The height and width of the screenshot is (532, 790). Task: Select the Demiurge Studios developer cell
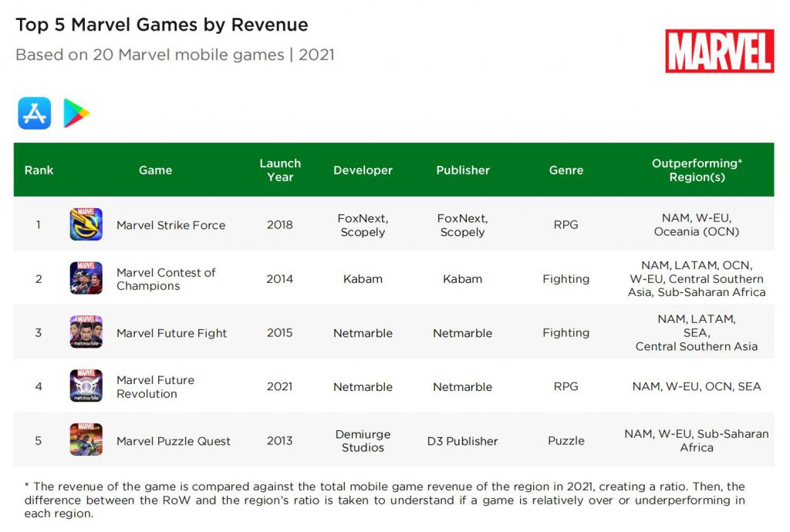tap(363, 441)
